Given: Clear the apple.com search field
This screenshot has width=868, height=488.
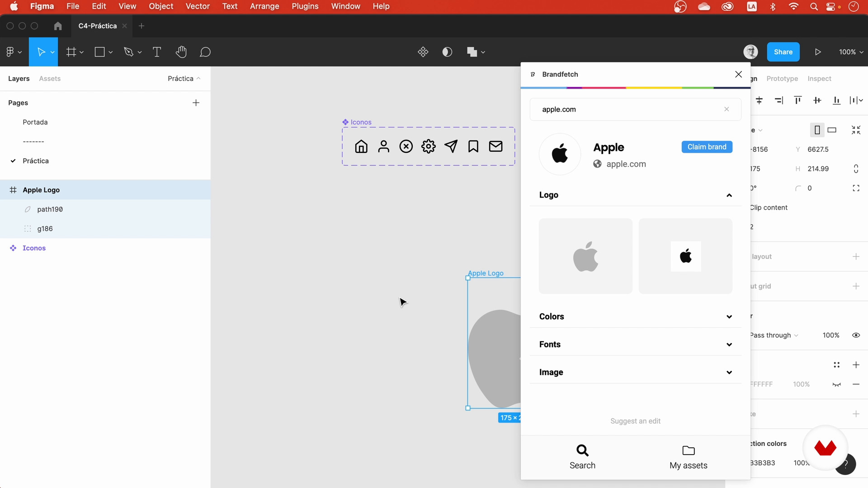Looking at the screenshot, I should click(x=726, y=109).
